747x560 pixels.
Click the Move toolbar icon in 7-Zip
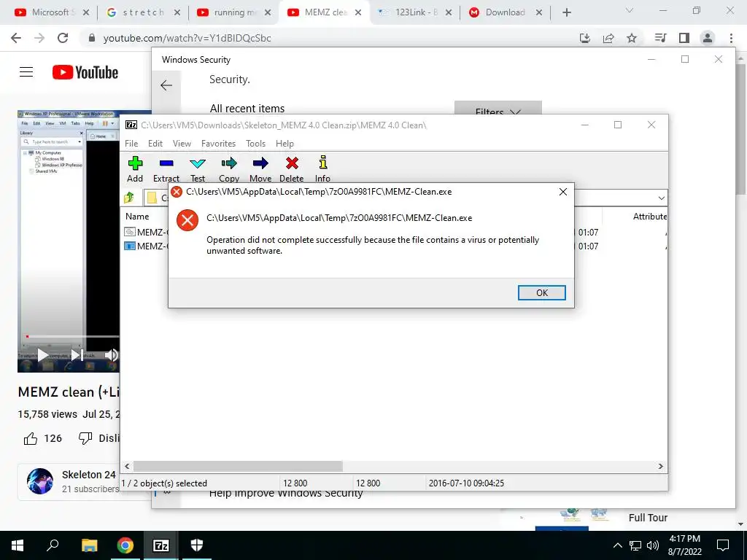point(260,169)
